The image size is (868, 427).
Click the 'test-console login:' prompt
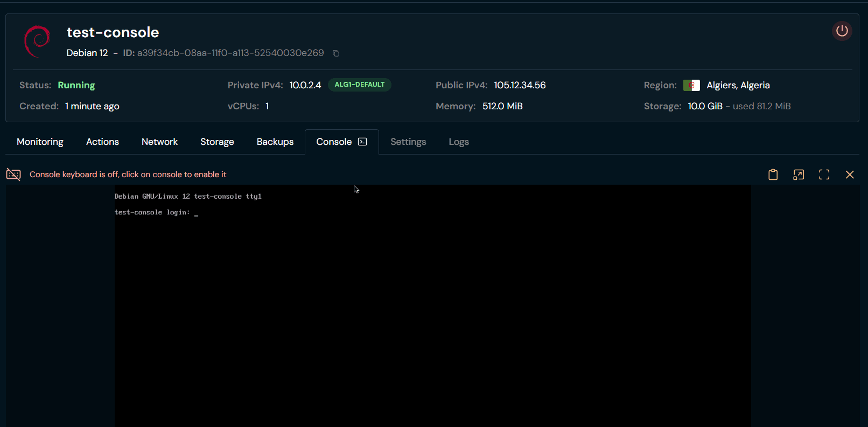(152, 212)
